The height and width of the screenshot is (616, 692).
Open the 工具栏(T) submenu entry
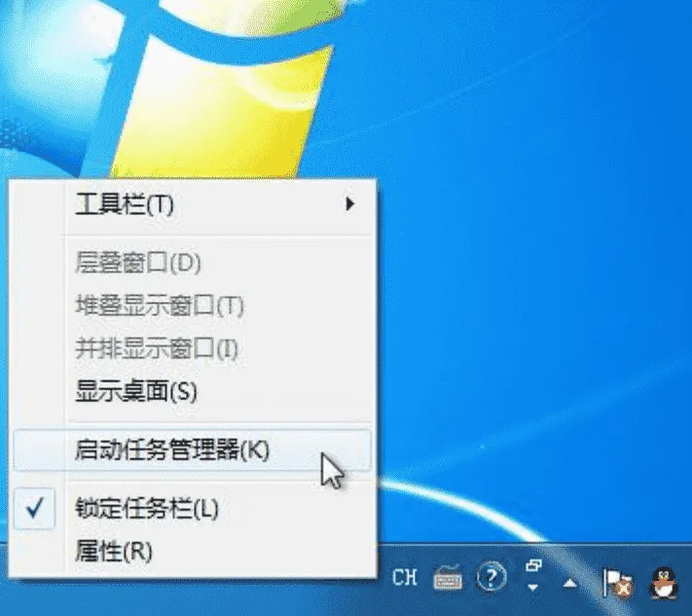coord(193,204)
